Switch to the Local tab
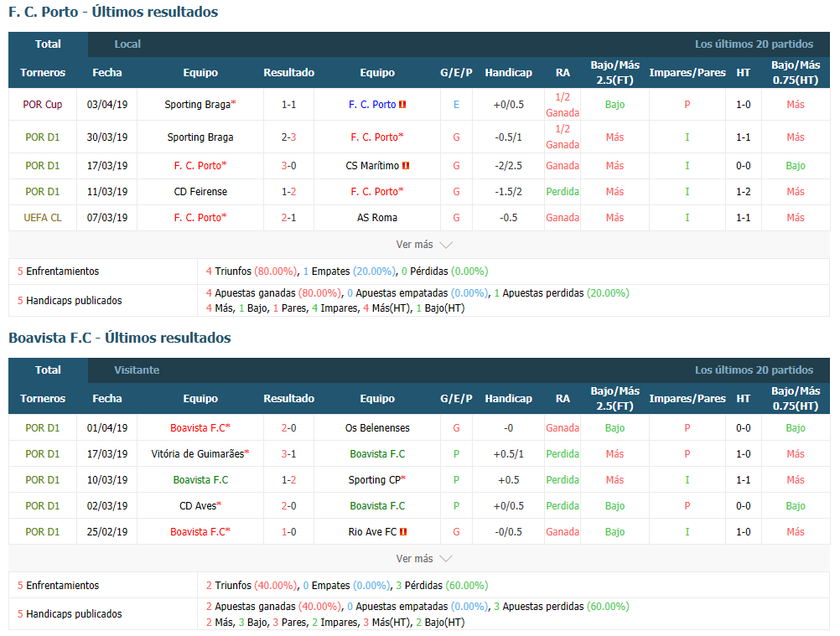The width and height of the screenshot is (840, 636). click(x=127, y=44)
